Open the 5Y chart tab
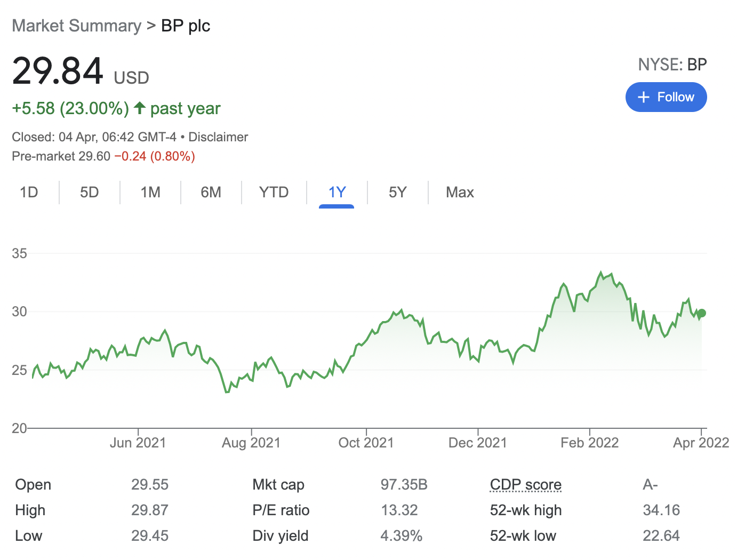737x560 pixels. tap(398, 192)
